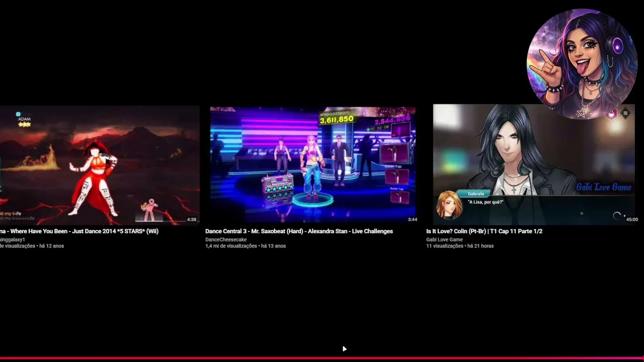Open the Just Dance 2014 video thumbnail
The height and width of the screenshot is (362, 644).
(100, 165)
